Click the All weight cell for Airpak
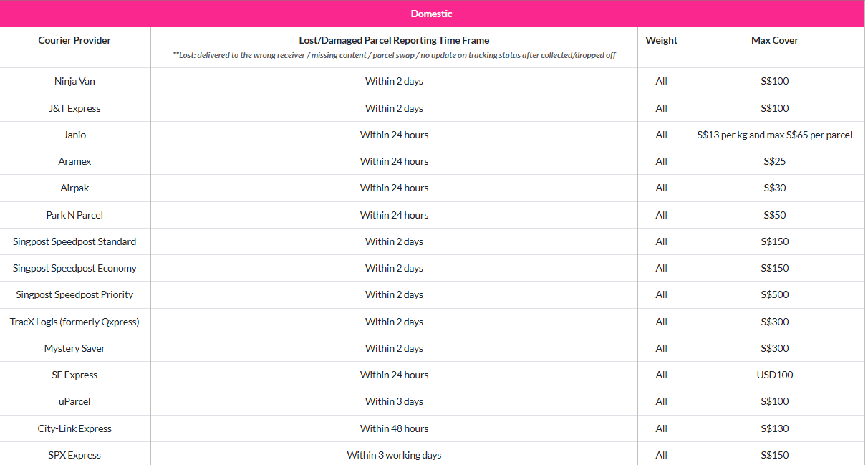Viewport: 868px width, 465px height. 661,188
